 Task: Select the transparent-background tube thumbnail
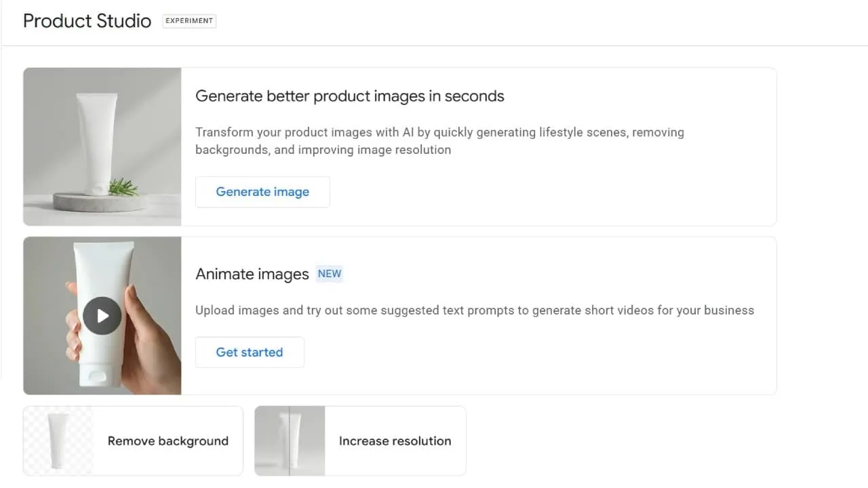pyautogui.click(x=58, y=441)
